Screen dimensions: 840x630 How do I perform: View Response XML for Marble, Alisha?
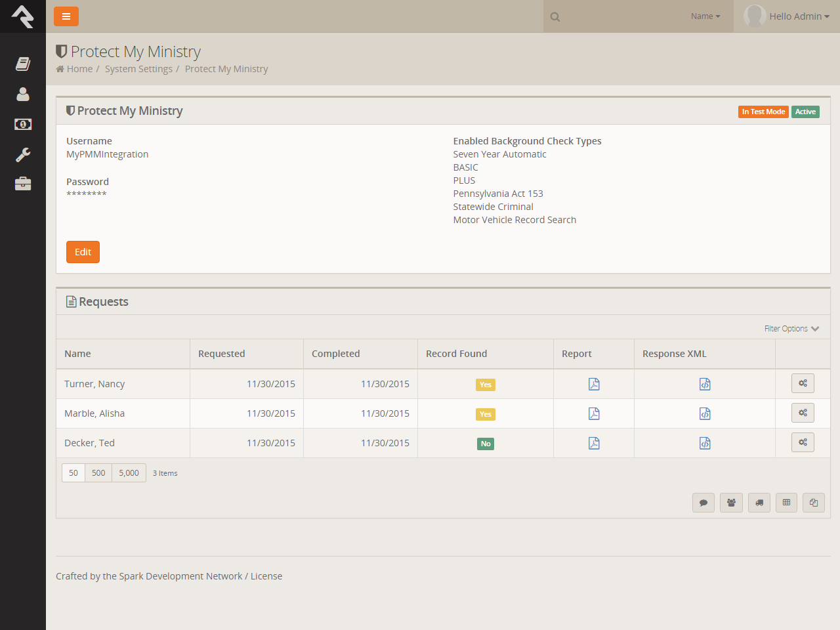[705, 413]
